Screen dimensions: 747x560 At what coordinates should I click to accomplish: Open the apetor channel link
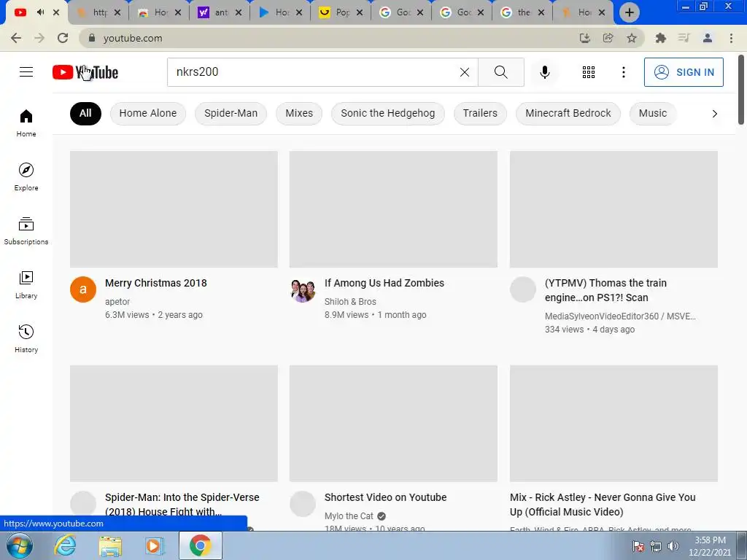[117, 301]
